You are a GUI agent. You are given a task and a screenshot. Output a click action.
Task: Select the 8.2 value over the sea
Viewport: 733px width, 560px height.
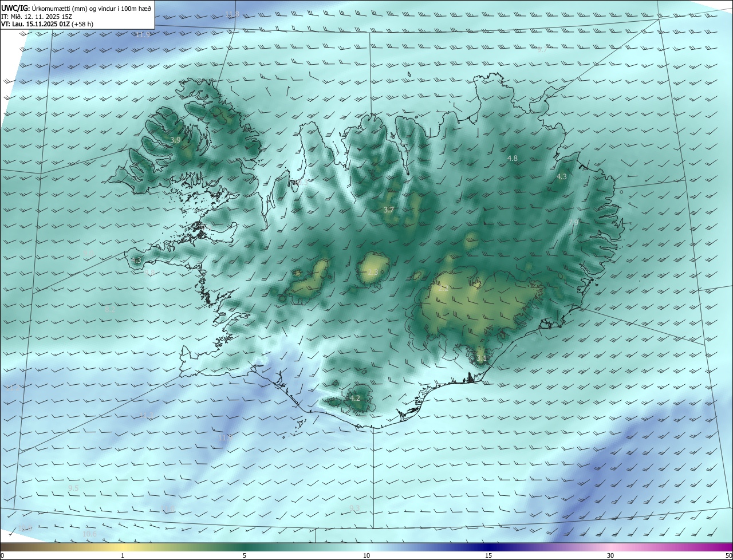point(110,309)
